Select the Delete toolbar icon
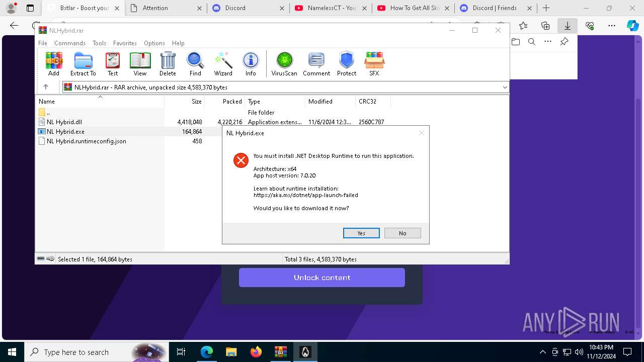 tap(168, 64)
